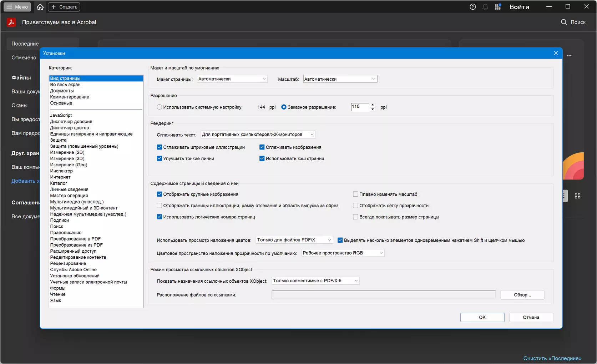Click OK to confirm preferences
Screen dimensions: 597x364
[482, 317]
